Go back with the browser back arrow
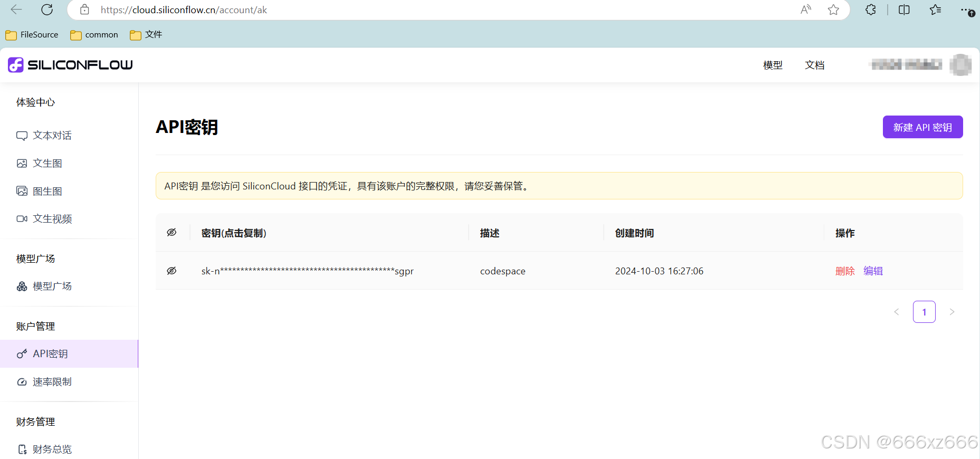 click(x=16, y=9)
